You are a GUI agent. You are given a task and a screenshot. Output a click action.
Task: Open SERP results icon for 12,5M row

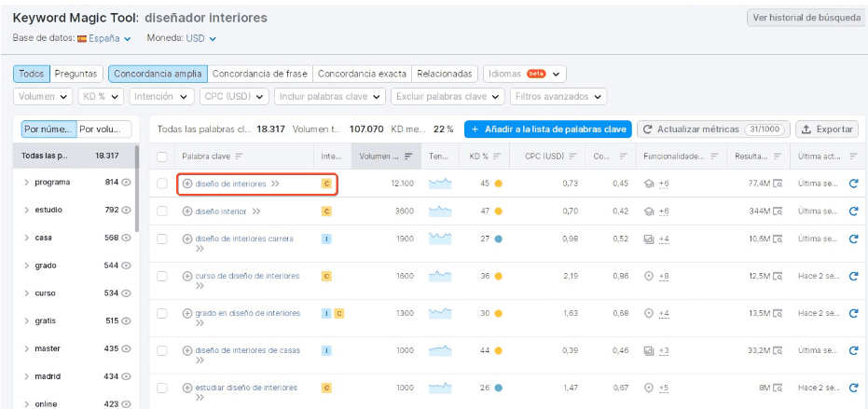pyautogui.click(x=778, y=276)
